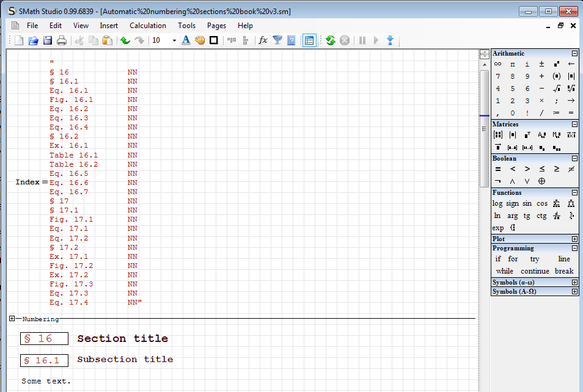Open the Insert menu
Image resolution: width=583 pixels, height=392 pixels.
coord(109,26)
